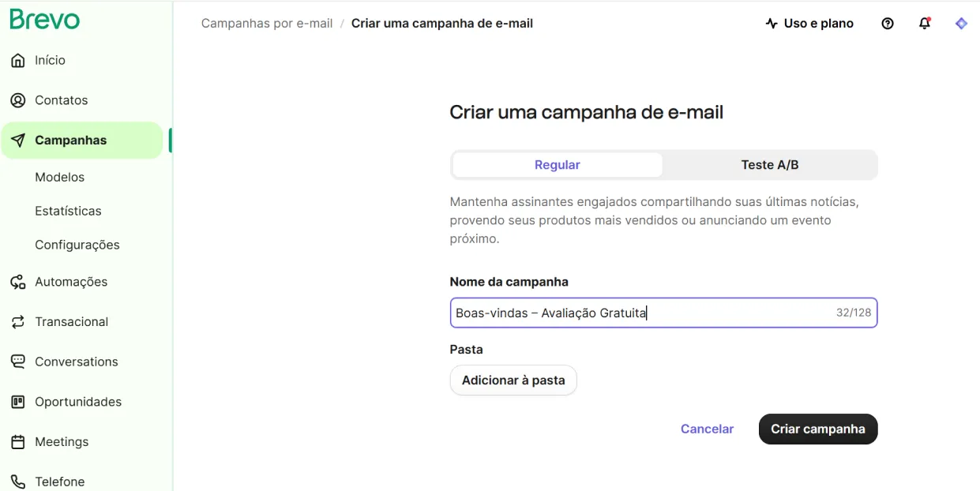Switch to the Teste A/B tab
The height and width of the screenshot is (491, 980).
(770, 165)
